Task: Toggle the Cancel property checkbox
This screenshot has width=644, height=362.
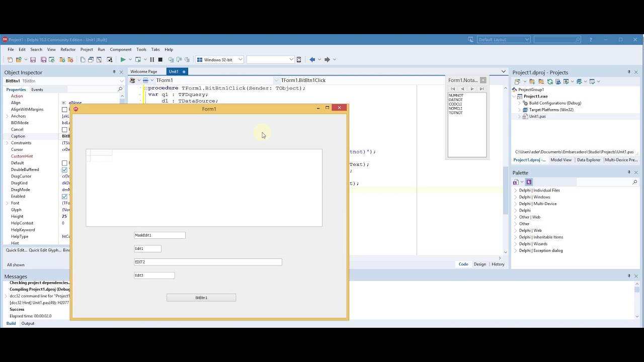Action: pos(64,129)
